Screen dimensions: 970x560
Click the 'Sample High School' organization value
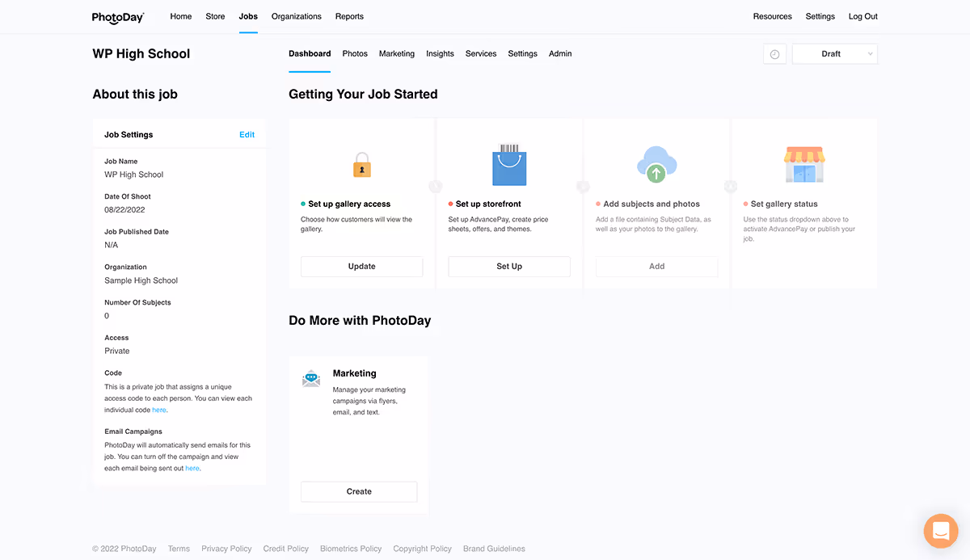coord(141,280)
